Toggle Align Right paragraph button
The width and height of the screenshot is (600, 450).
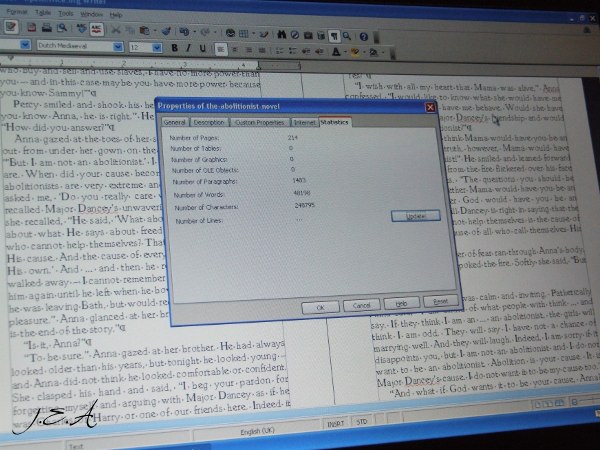pos(249,50)
